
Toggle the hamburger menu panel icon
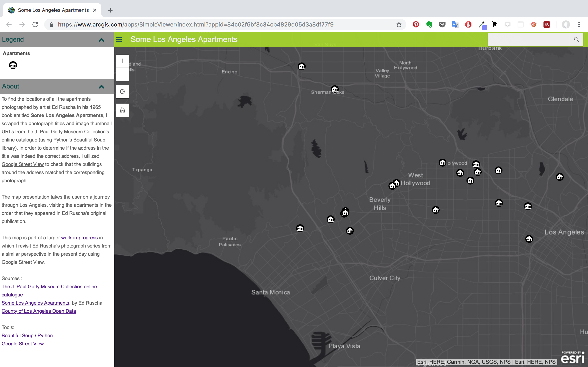tap(119, 39)
